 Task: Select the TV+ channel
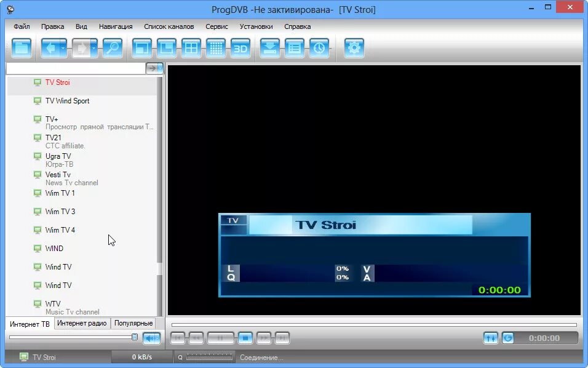82,122
